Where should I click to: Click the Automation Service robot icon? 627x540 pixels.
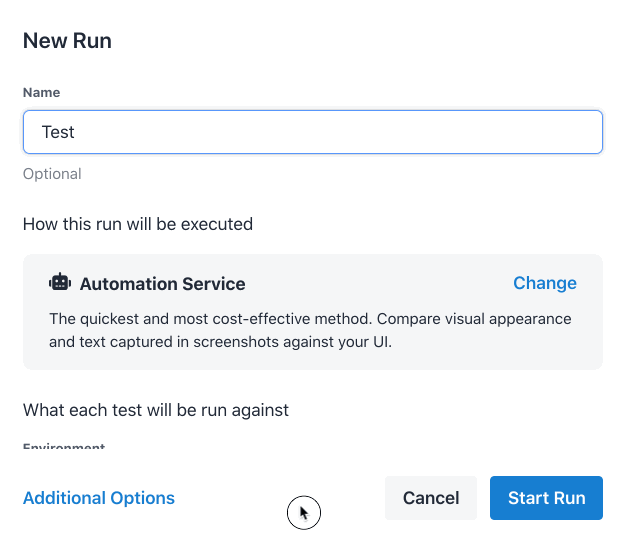(x=60, y=283)
